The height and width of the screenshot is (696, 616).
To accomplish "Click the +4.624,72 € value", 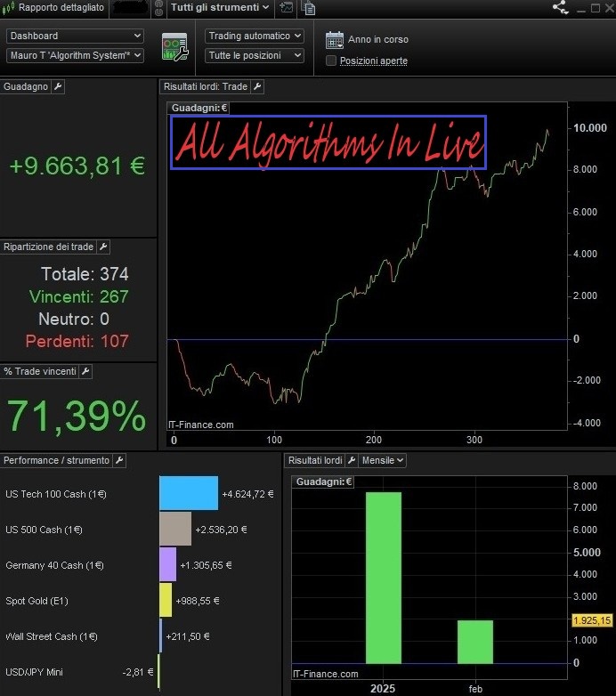I will tap(247, 494).
